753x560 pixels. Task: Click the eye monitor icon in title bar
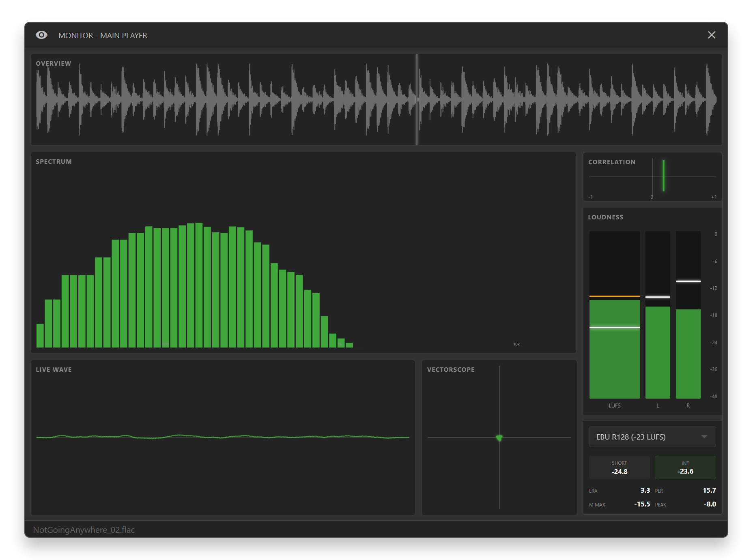(41, 35)
